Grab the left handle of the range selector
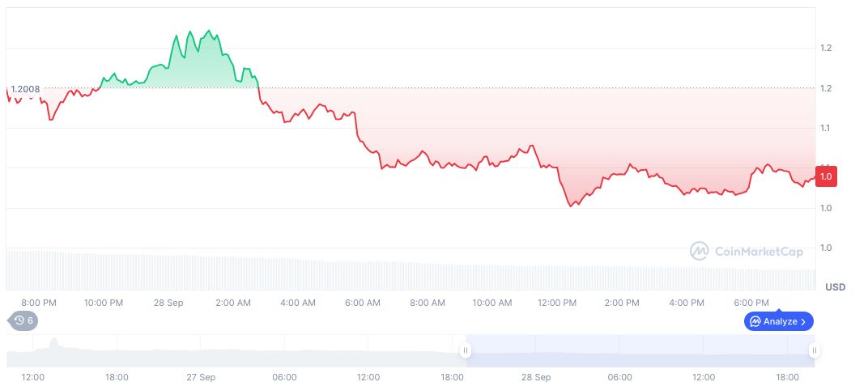 466,350
